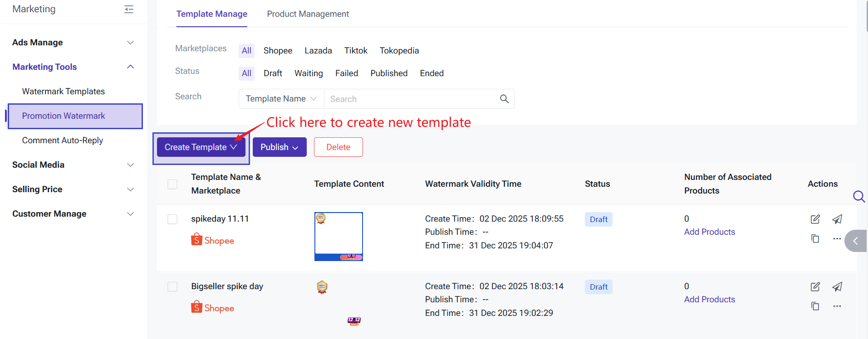Tick the select-all checkbox in table header
This screenshot has width=868, height=339.
pos(172,184)
